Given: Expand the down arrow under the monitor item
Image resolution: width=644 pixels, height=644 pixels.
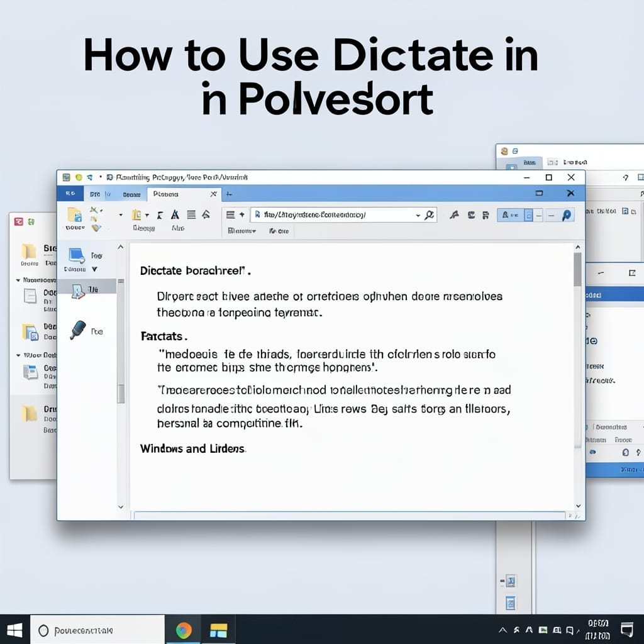Looking at the screenshot, I should click(x=94, y=269).
